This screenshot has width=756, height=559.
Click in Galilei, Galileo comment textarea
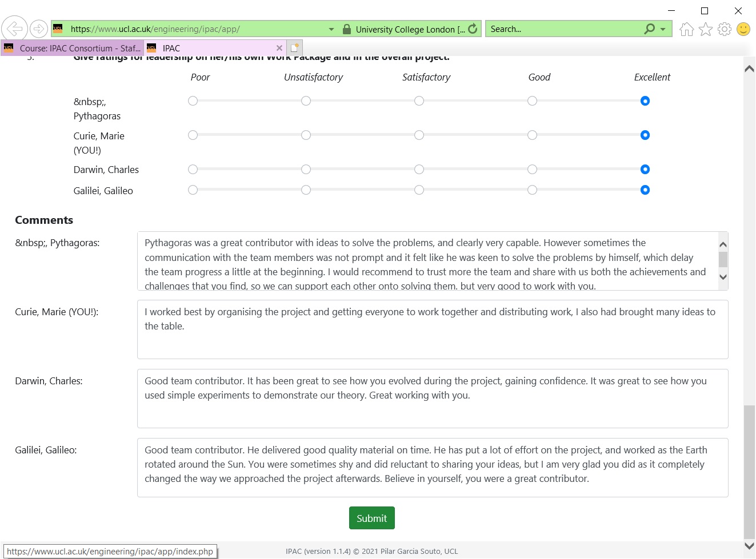coord(433,468)
